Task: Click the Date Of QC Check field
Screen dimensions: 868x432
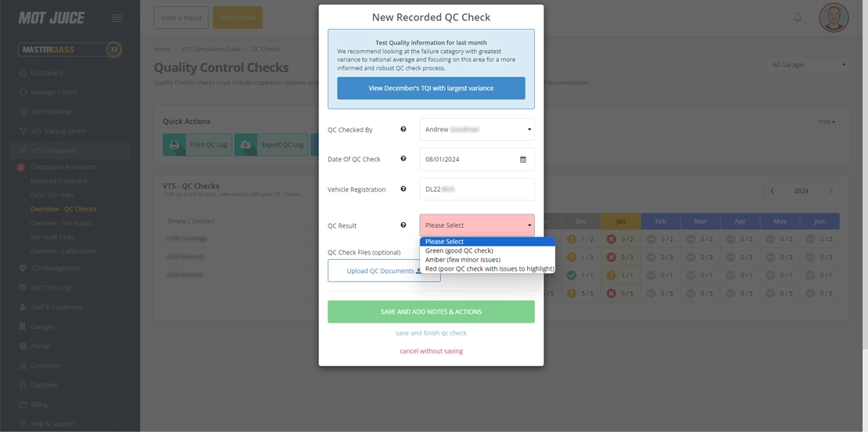Action: click(477, 159)
